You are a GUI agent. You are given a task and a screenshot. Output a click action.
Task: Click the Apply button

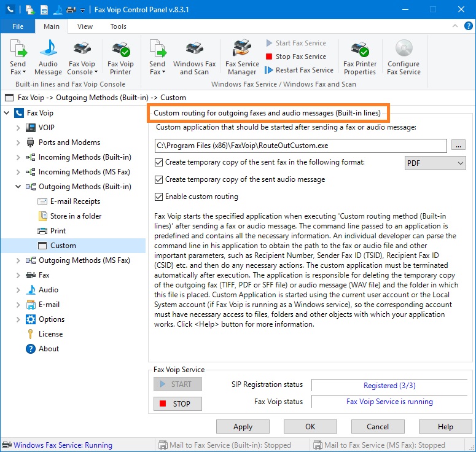point(243,426)
